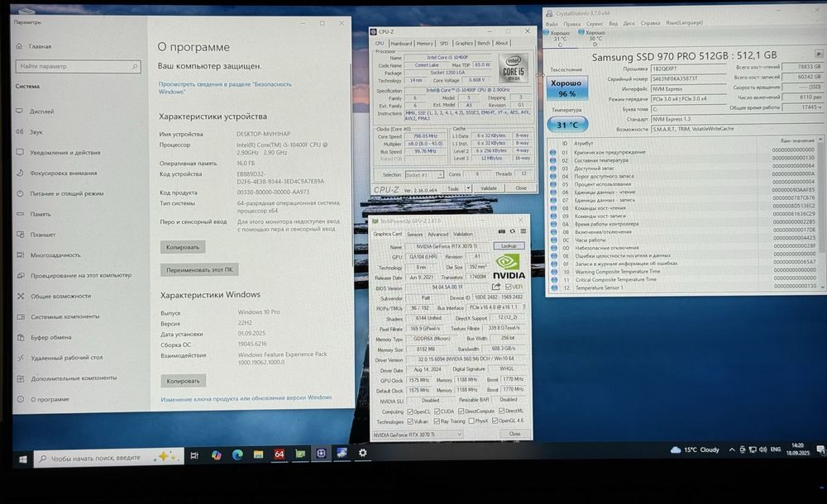This screenshot has width=827, height=504.
Task: Click the Validate button in CPU-Z
Action: click(x=489, y=188)
